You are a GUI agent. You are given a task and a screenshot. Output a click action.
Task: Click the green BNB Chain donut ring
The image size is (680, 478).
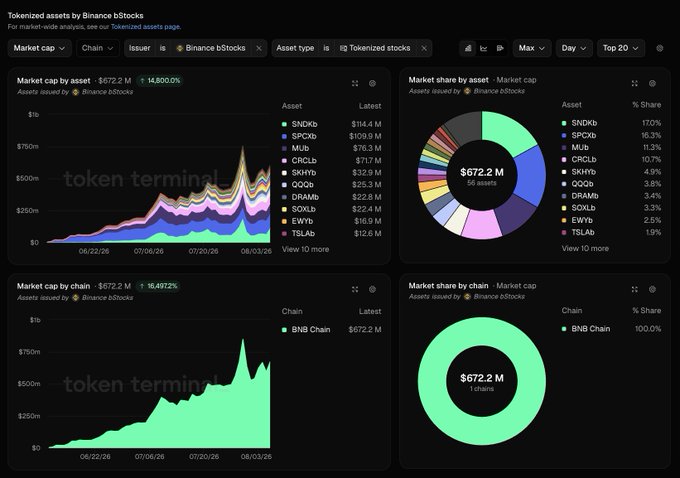point(482,331)
